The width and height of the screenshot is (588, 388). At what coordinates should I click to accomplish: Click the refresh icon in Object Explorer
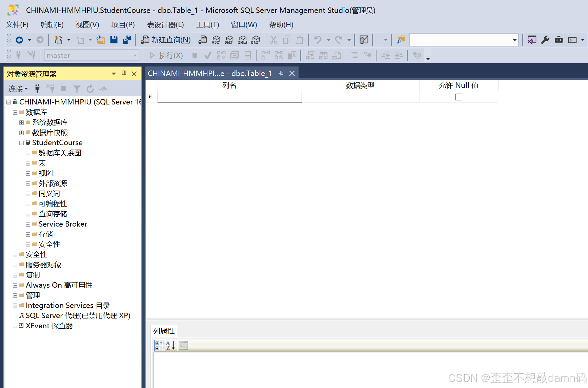[x=90, y=89]
